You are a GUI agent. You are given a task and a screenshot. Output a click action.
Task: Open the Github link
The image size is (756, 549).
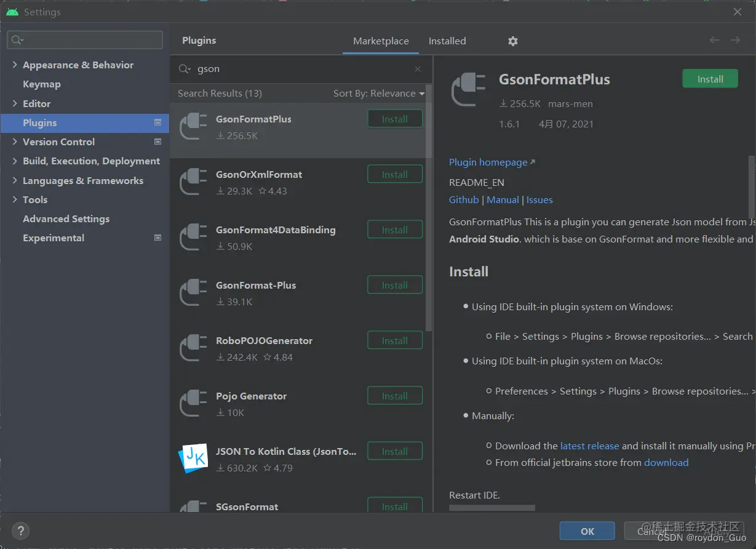point(464,199)
